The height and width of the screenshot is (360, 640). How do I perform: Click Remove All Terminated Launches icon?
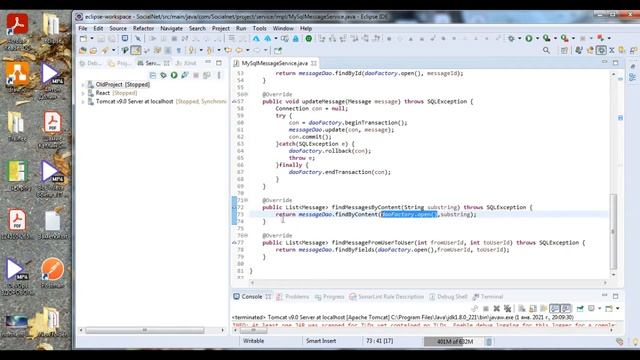[507, 309]
